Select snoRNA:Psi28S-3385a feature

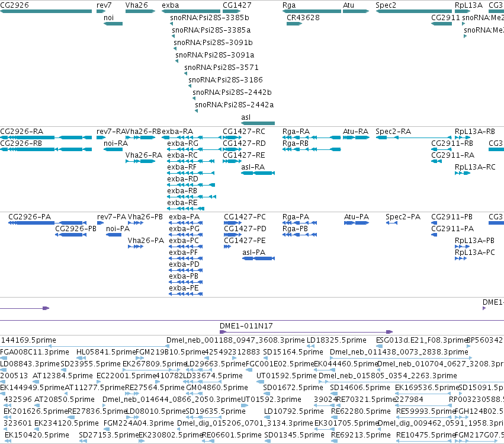[x=174, y=36]
